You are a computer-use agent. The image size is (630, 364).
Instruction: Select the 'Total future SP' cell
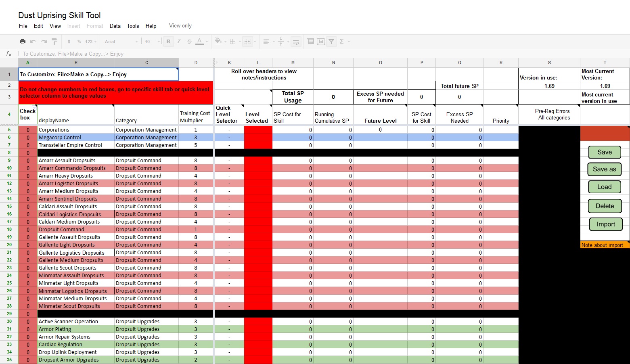tap(459, 86)
